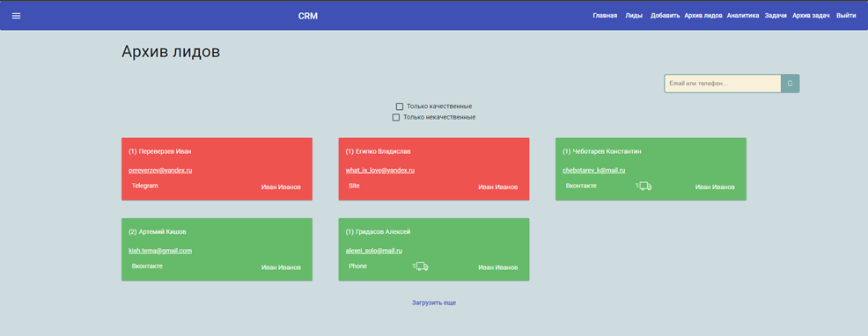Open the '(2) Артемий Кишов' lead card
868x336 pixels.
pos(217,249)
